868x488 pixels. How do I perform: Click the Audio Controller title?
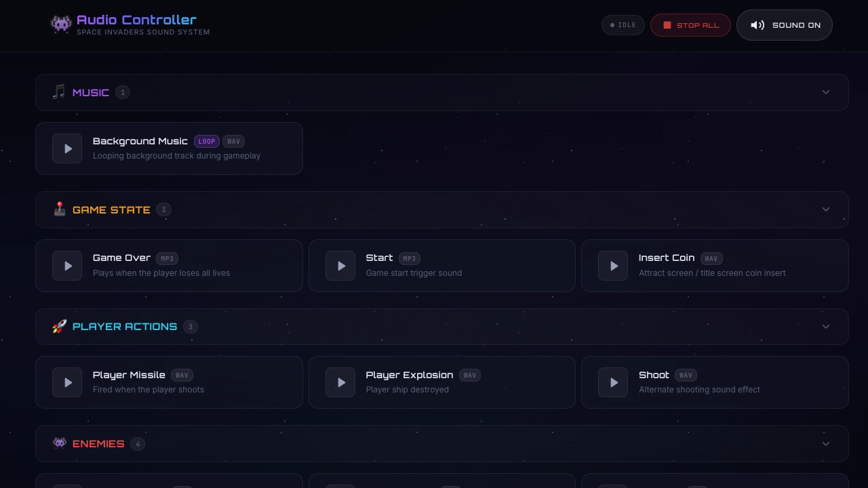click(x=136, y=20)
